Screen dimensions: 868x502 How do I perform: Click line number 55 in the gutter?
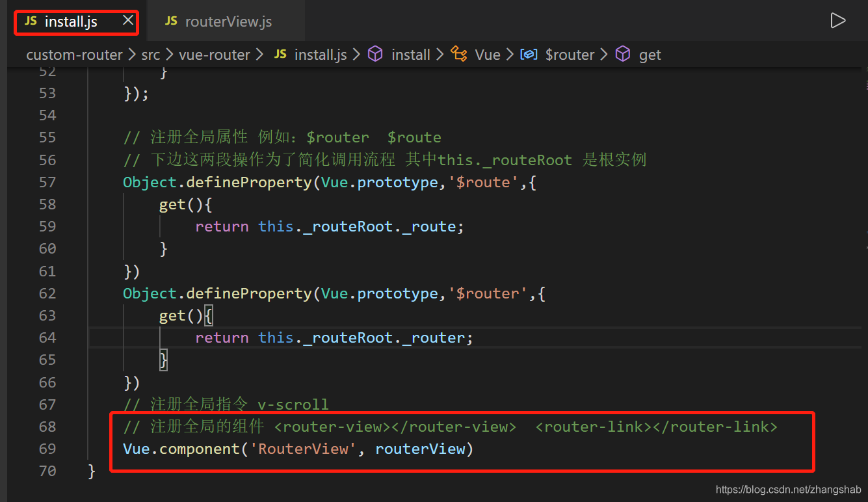click(x=47, y=137)
